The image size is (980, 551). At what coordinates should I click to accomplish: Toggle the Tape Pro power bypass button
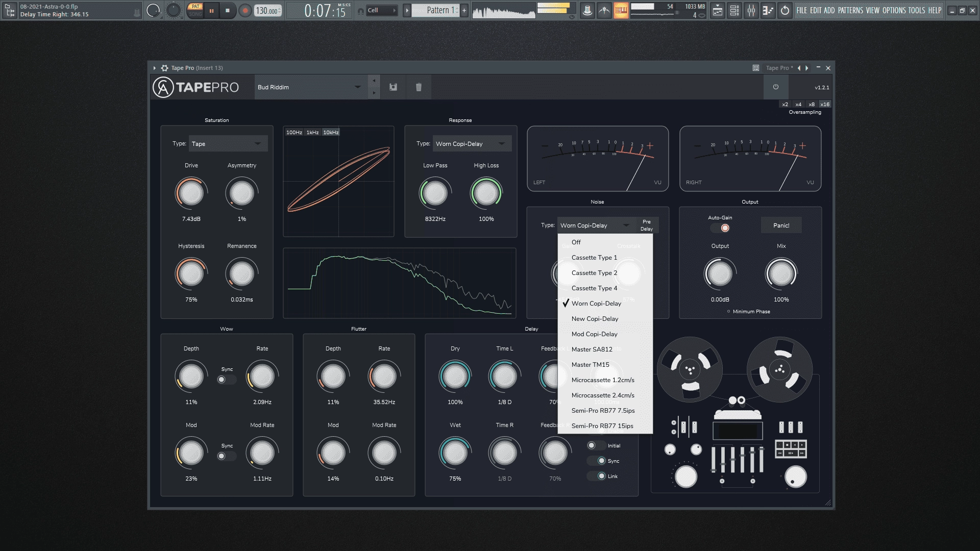tap(776, 87)
